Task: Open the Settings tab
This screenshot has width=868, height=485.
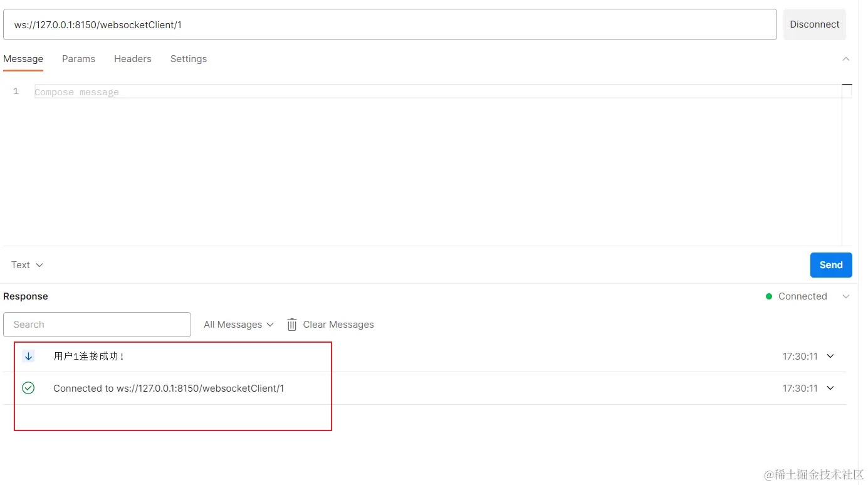Action: [x=189, y=59]
